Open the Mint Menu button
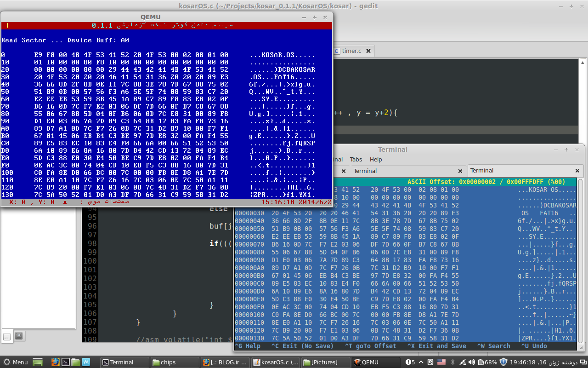This screenshot has height=368, width=588. [15, 362]
